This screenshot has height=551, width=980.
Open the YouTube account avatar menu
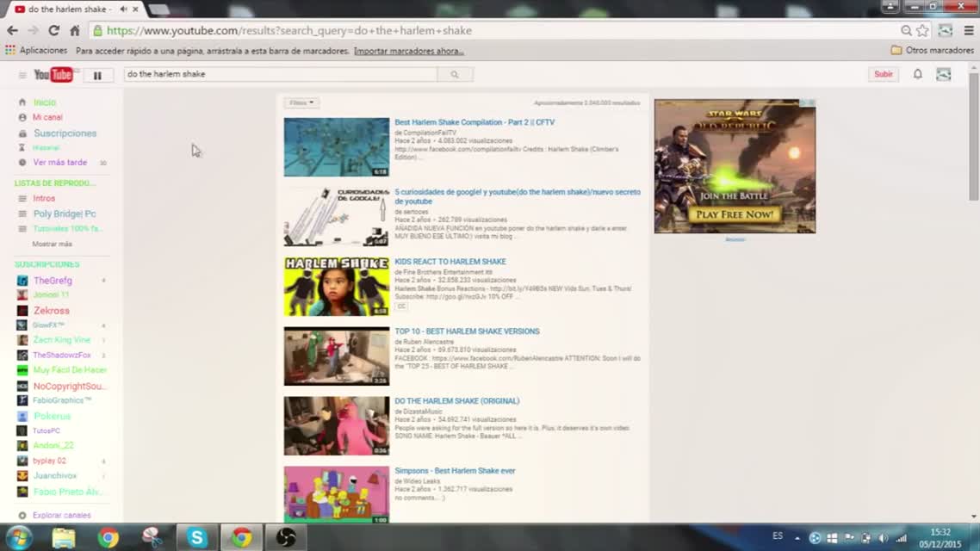coord(944,74)
